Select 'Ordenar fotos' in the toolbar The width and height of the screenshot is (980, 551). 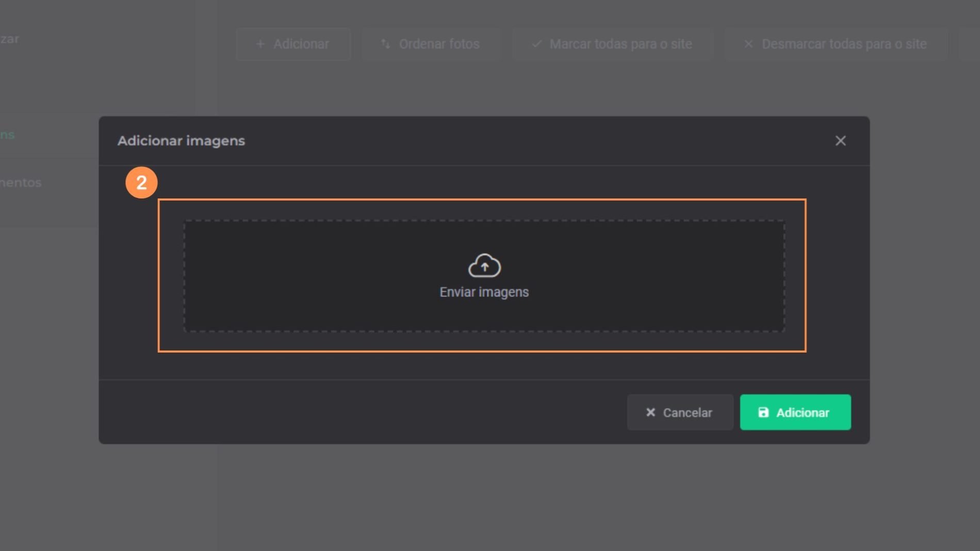431,44
